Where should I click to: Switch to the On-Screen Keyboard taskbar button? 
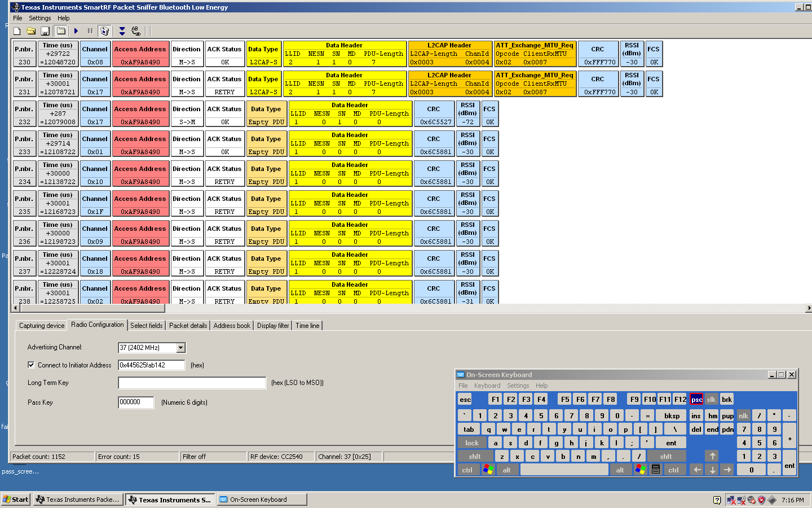coord(262,500)
